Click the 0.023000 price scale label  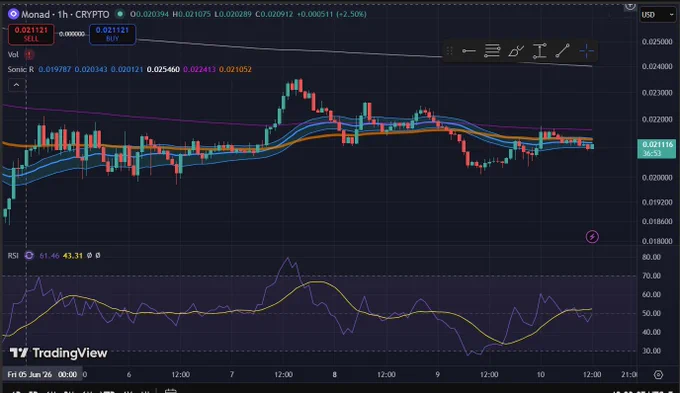(657, 93)
